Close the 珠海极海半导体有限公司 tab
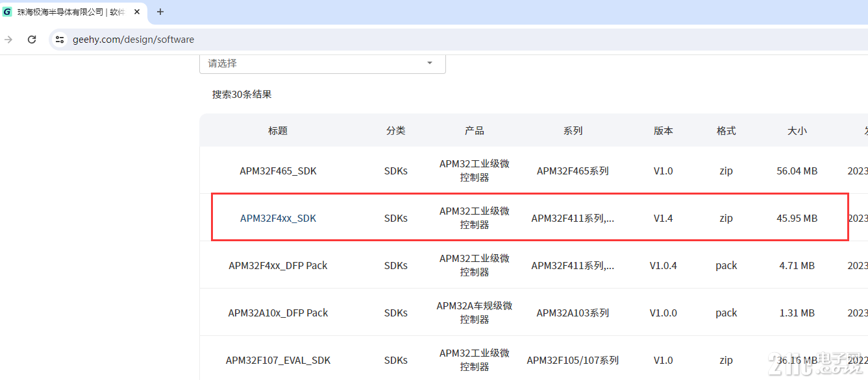The width and height of the screenshot is (868, 380). pyautogui.click(x=137, y=12)
